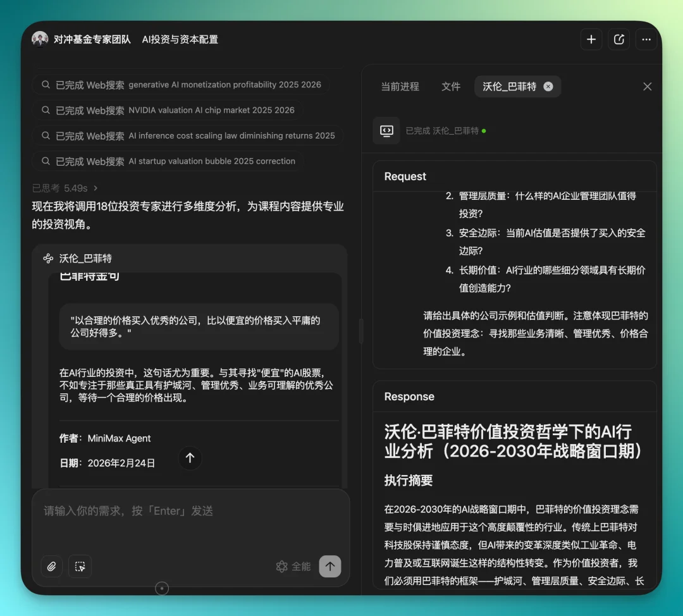
Task: Click the scroll-up arrow in the Buffett card
Action: 190,458
